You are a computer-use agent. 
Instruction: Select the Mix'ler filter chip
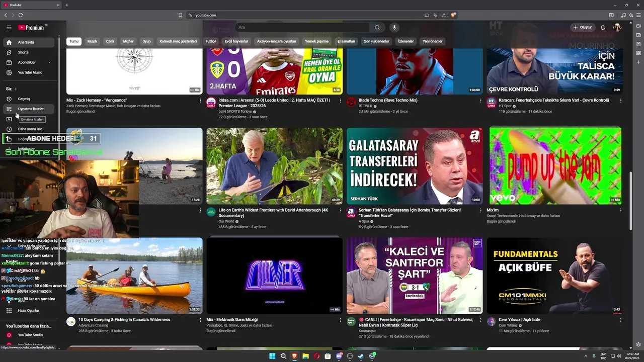click(x=128, y=41)
